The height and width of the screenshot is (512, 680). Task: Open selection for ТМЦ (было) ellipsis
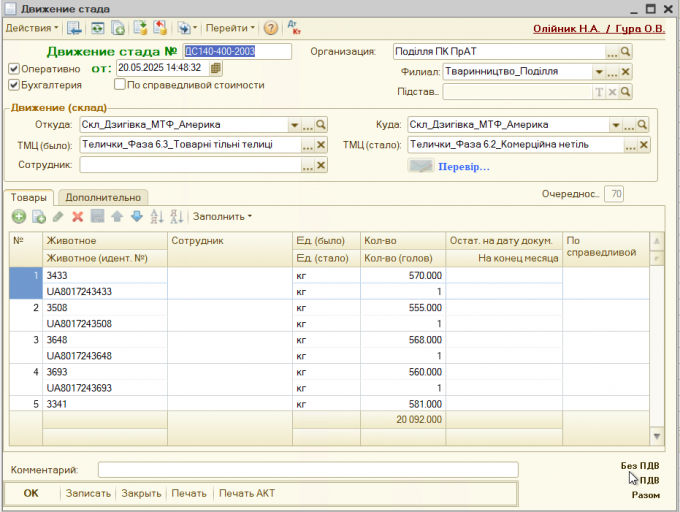point(307,145)
